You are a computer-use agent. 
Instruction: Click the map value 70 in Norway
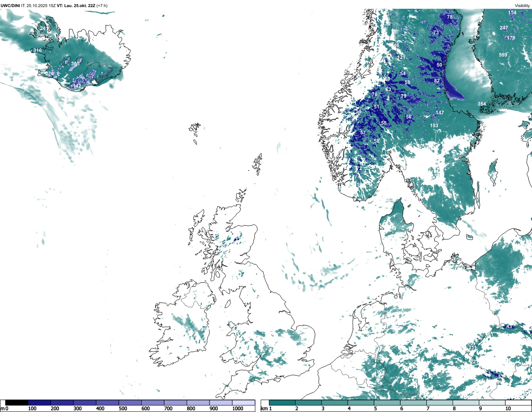tap(374, 94)
